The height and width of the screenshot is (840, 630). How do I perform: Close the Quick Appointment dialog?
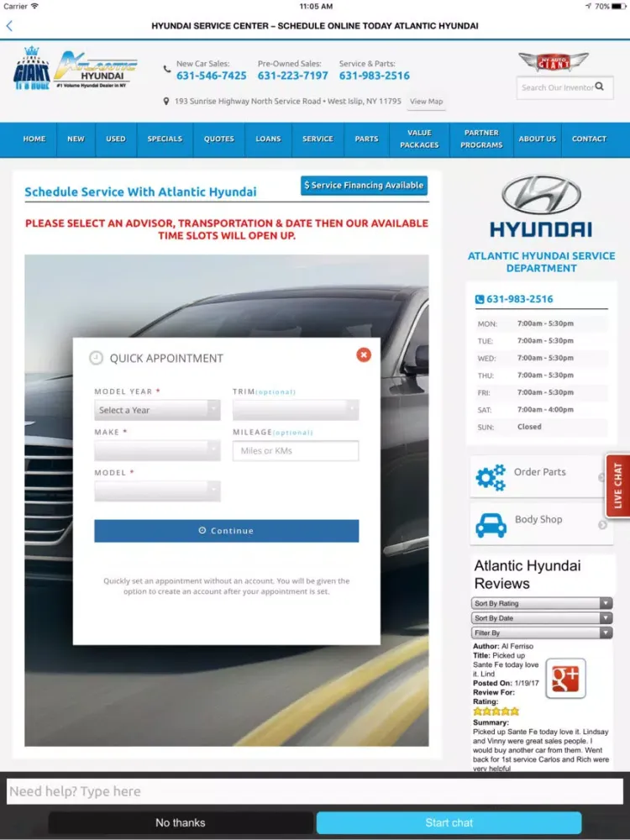coord(364,354)
